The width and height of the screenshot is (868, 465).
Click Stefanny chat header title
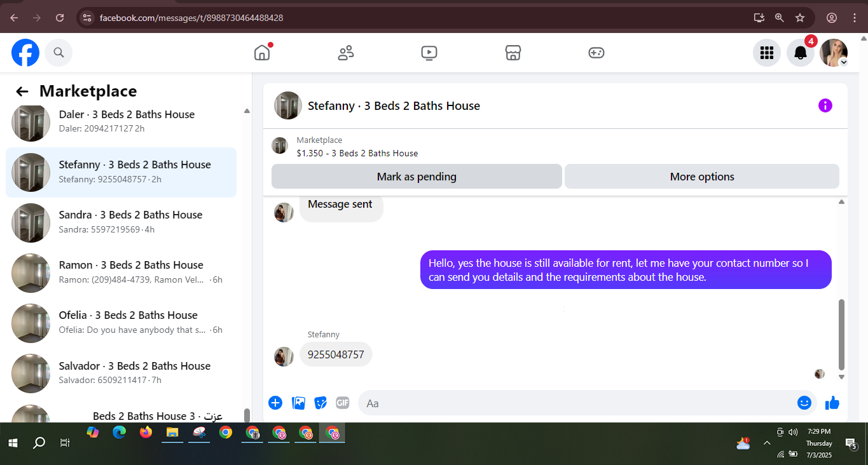(x=394, y=105)
